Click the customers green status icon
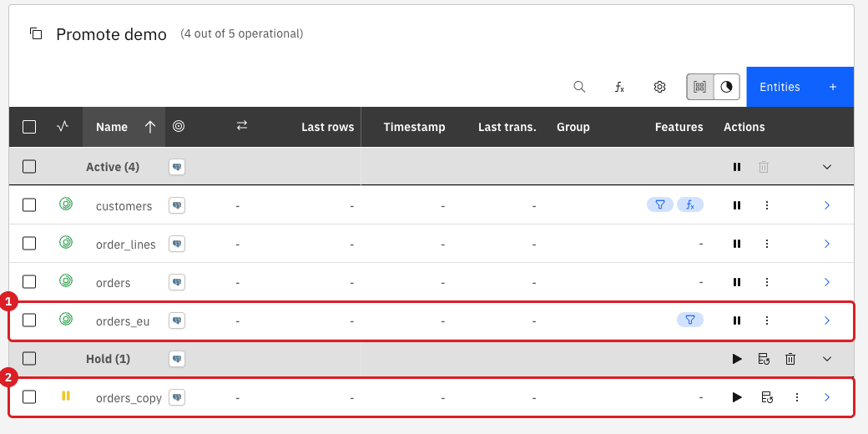This screenshot has width=868, height=434. point(66,204)
